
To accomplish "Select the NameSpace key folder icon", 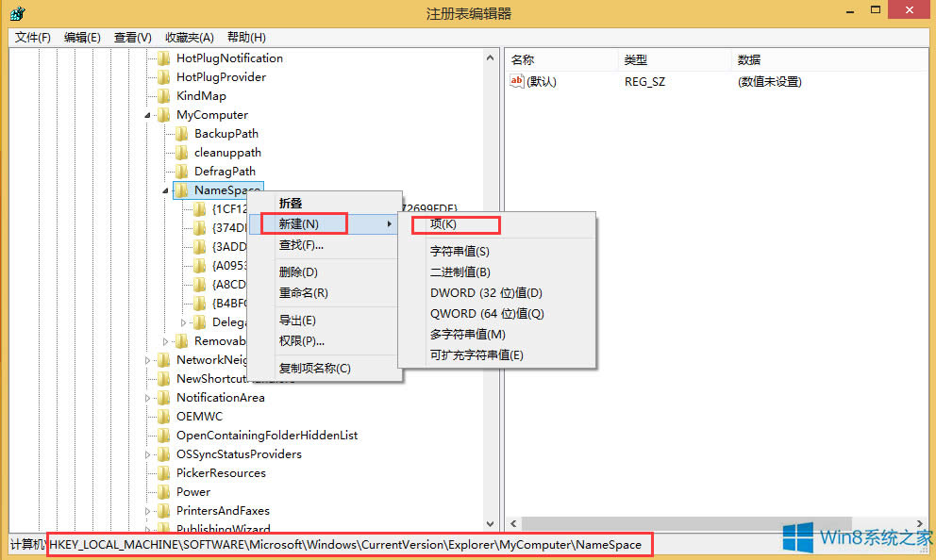I will [x=181, y=189].
